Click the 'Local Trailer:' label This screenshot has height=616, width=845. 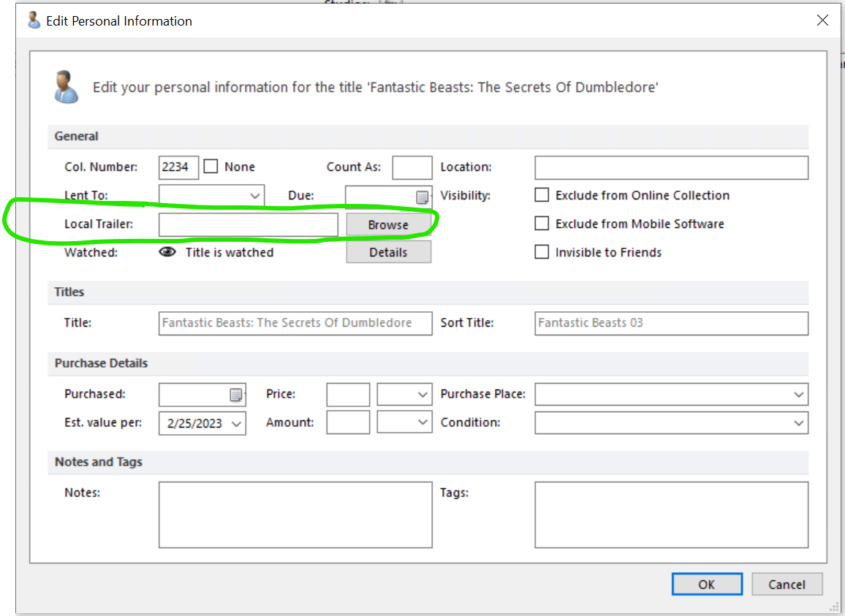(x=99, y=224)
